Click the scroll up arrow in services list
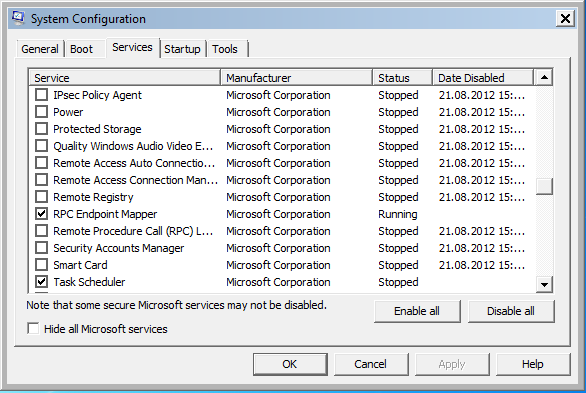 (544, 78)
